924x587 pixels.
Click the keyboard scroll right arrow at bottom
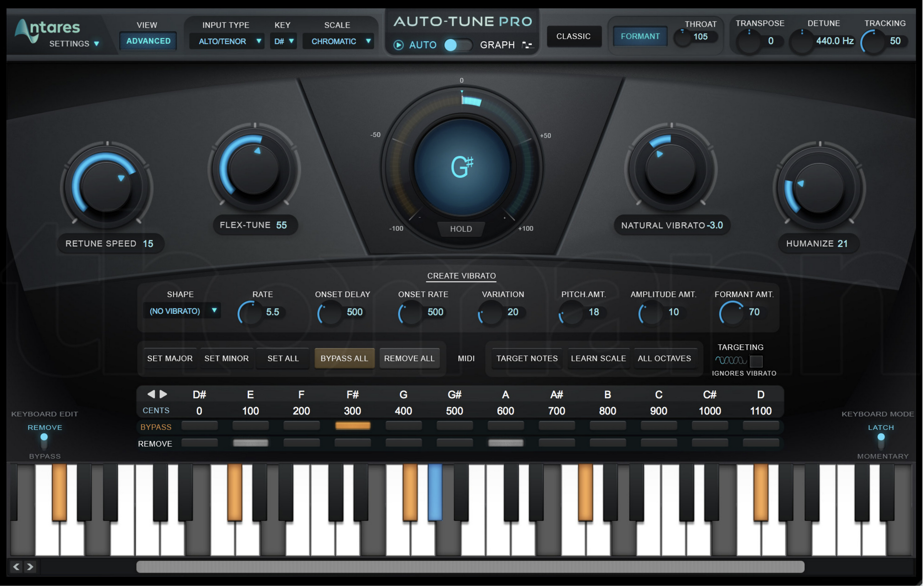click(30, 567)
